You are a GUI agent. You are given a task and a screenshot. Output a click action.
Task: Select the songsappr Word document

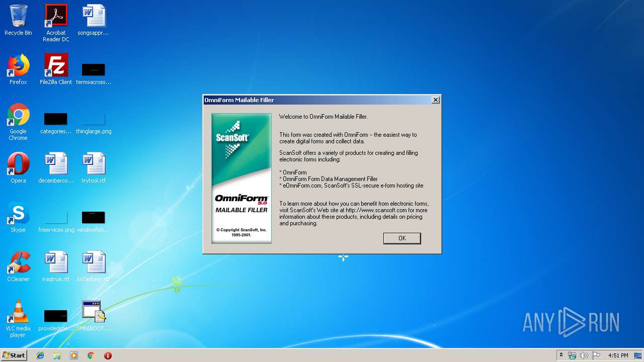[94, 20]
